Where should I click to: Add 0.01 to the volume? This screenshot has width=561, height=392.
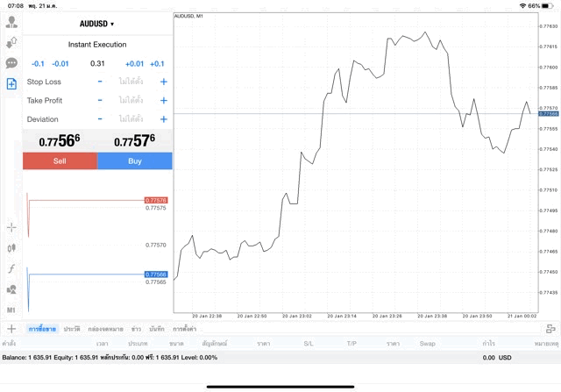[x=134, y=63]
